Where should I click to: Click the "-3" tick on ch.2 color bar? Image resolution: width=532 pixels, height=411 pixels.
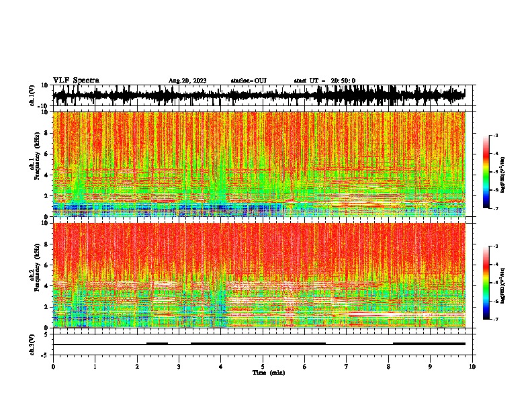click(496, 246)
